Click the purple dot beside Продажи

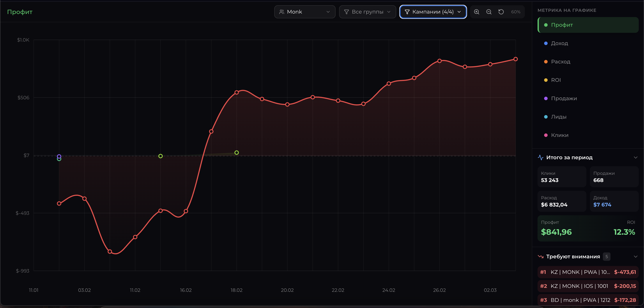point(546,98)
